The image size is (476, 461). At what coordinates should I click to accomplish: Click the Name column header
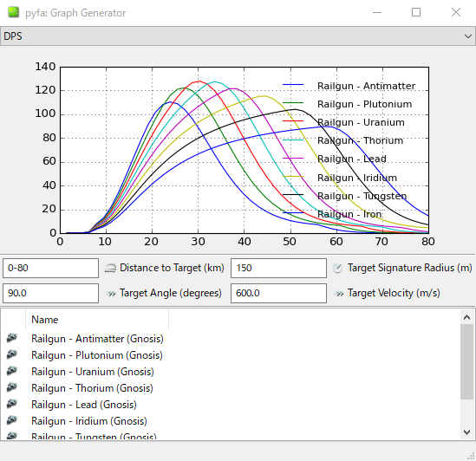pyautogui.click(x=97, y=320)
